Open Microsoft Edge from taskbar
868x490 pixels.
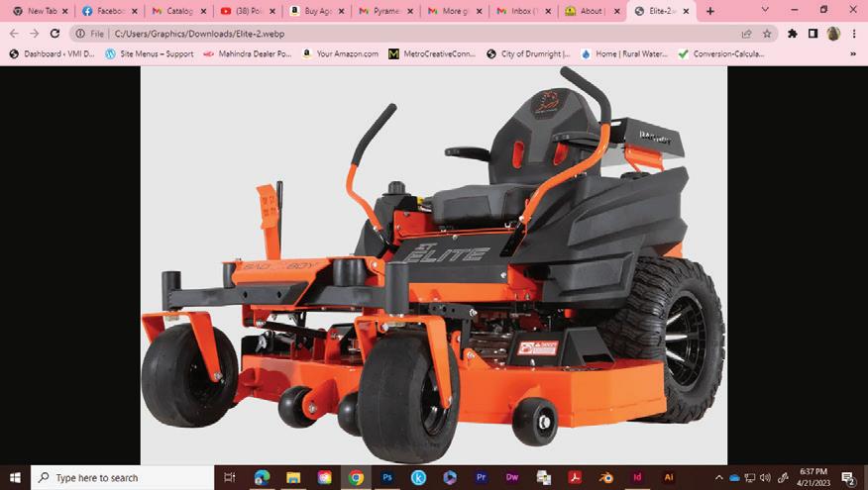point(262,477)
